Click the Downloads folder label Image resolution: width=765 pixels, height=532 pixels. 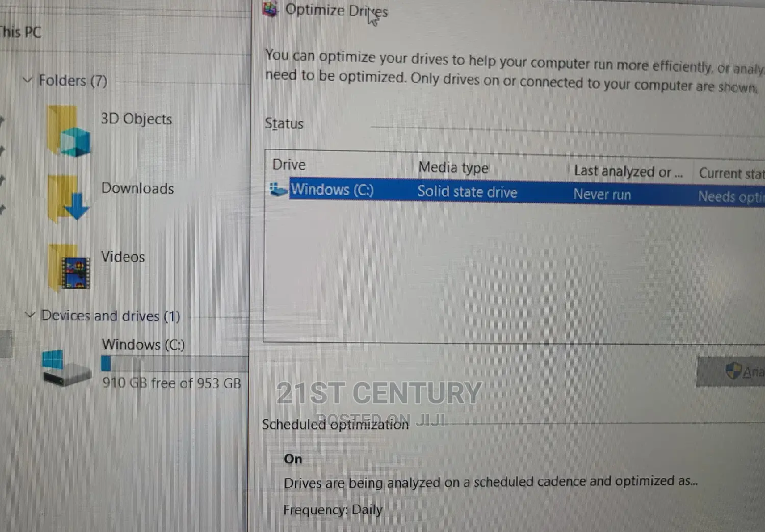point(138,188)
